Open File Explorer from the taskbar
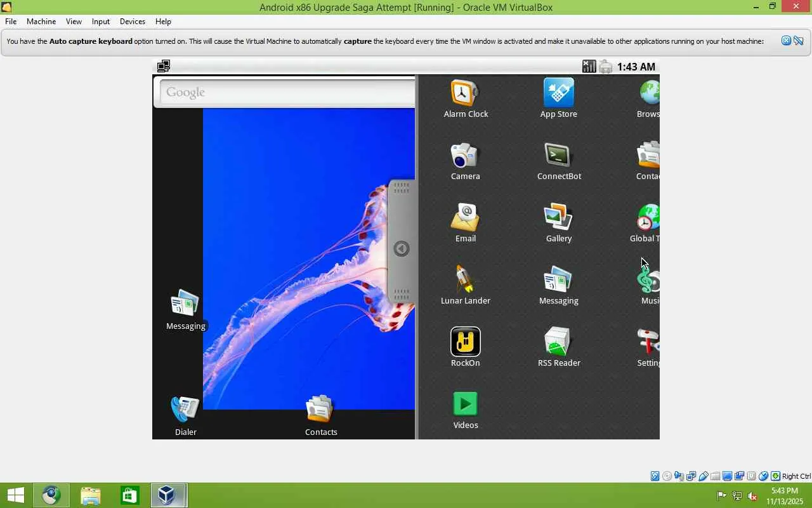This screenshot has width=812, height=508. coord(90,495)
